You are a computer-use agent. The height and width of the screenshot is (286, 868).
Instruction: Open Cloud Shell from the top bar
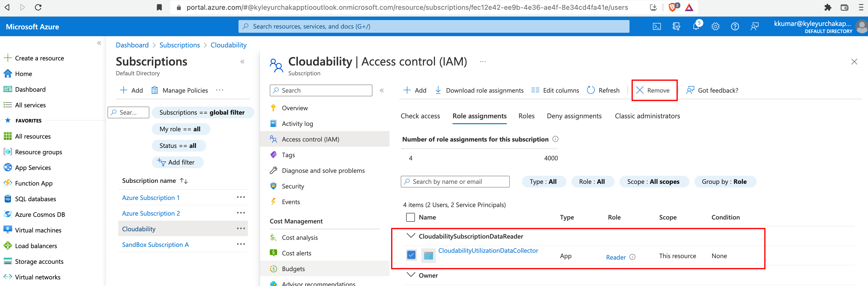(x=657, y=27)
